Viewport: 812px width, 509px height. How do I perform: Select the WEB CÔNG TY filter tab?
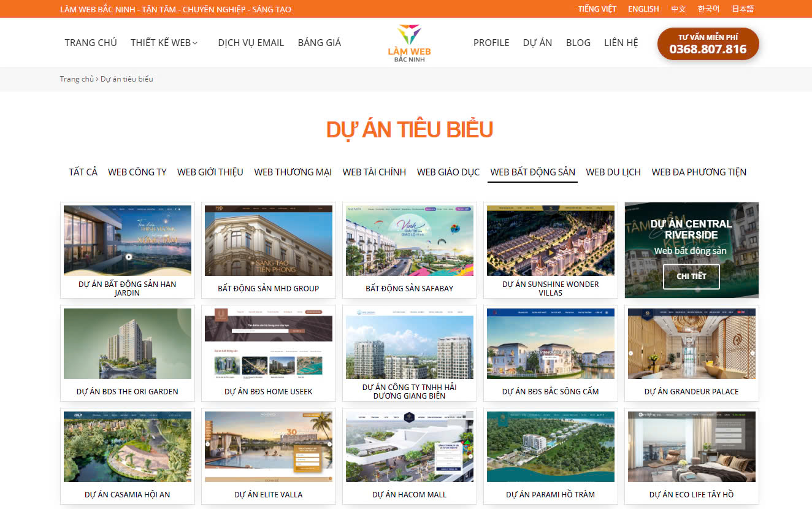pos(137,172)
